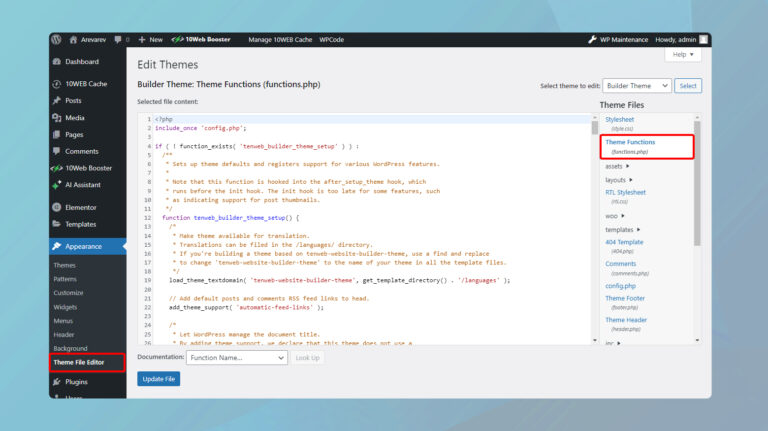Image resolution: width=768 pixels, height=431 pixels.
Task: Click the Theme Files list scrollbar
Action: [696, 180]
